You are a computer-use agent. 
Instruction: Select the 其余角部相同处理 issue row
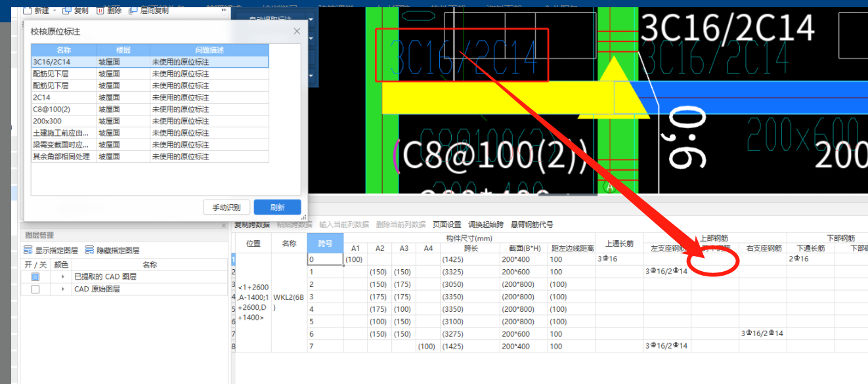coord(150,156)
